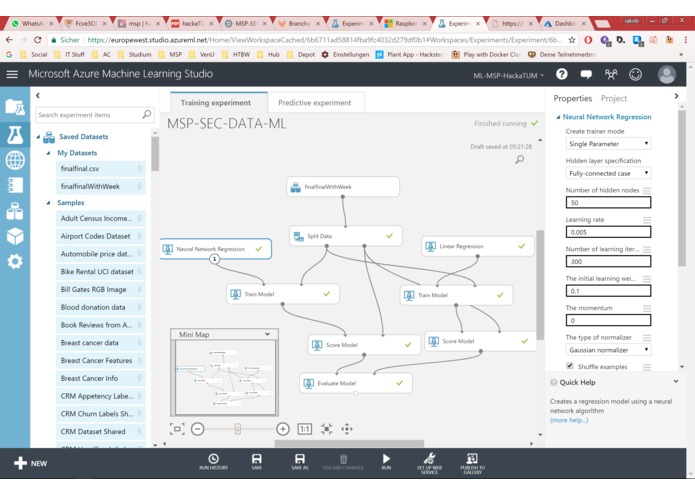Click the Number of hidden nodes field
The image size is (695, 494).
608,202
